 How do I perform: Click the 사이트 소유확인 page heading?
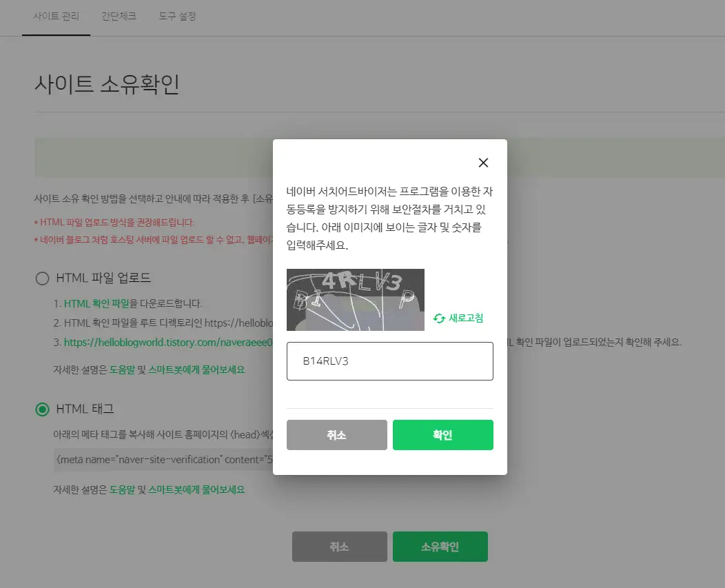(x=107, y=84)
